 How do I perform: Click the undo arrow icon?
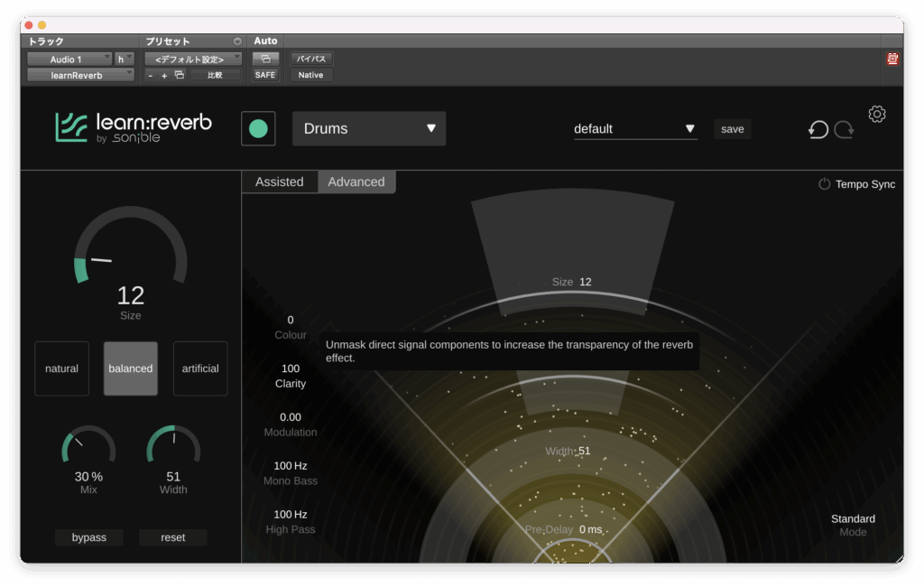coord(818,129)
